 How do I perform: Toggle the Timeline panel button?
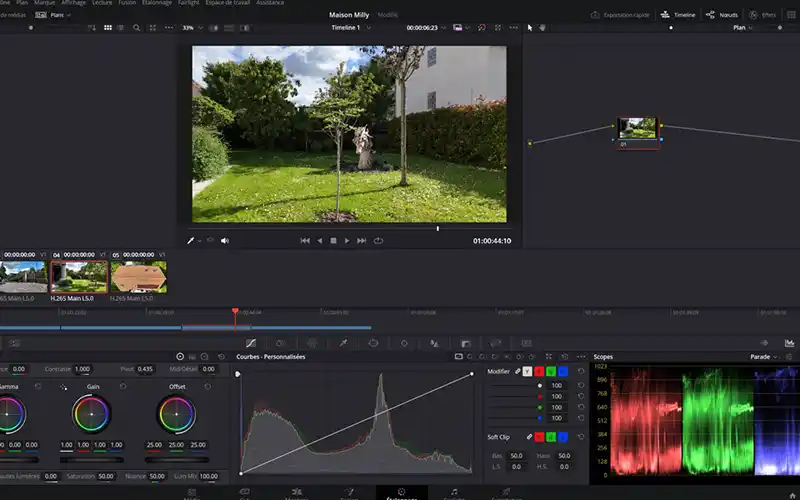678,15
